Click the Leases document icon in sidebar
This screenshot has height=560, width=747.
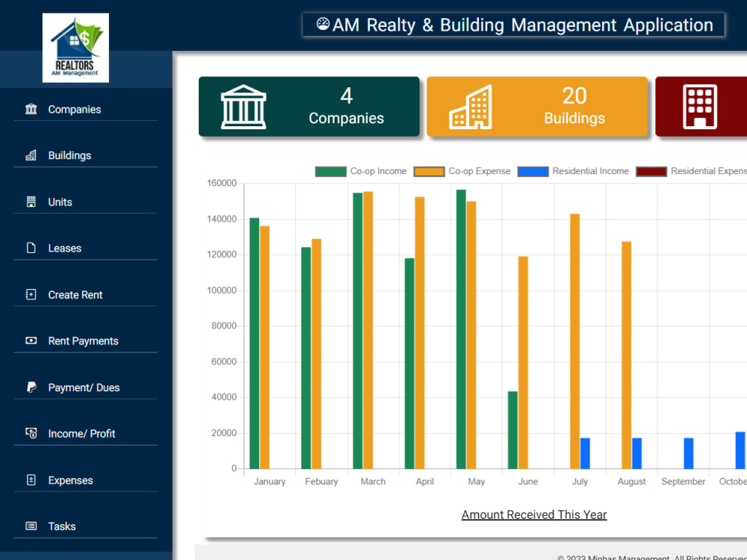pyautogui.click(x=31, y=248)
